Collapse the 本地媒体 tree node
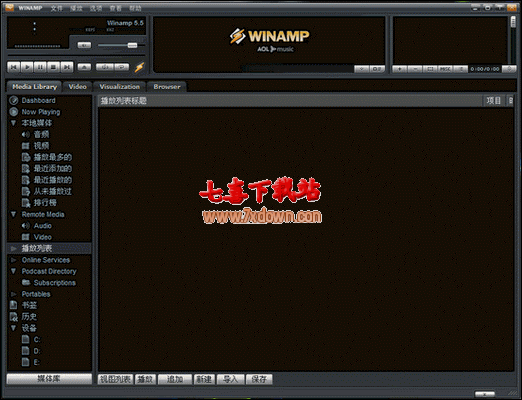 click(13, 123)
